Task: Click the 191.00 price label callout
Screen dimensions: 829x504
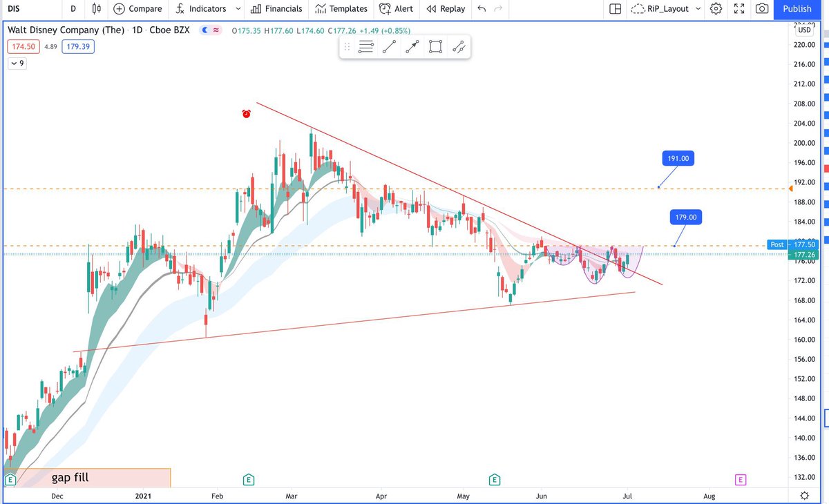Action: (678, 158)
